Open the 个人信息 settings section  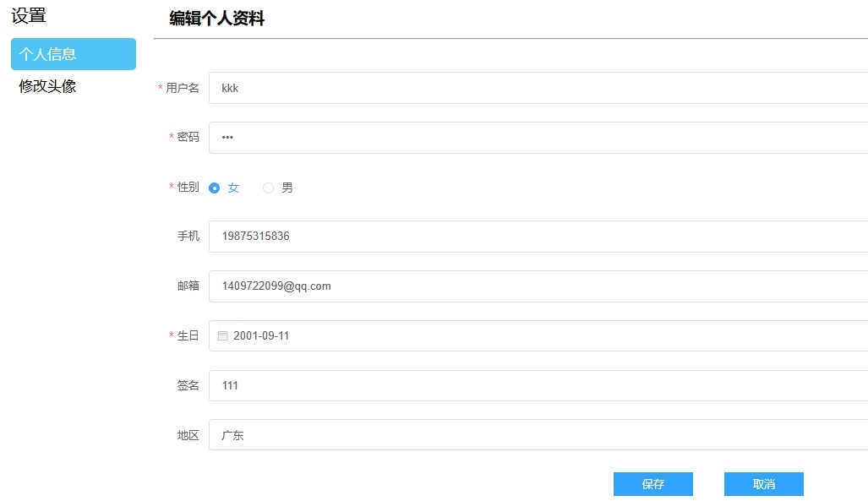pyautogui.click(x=74, y=54)
